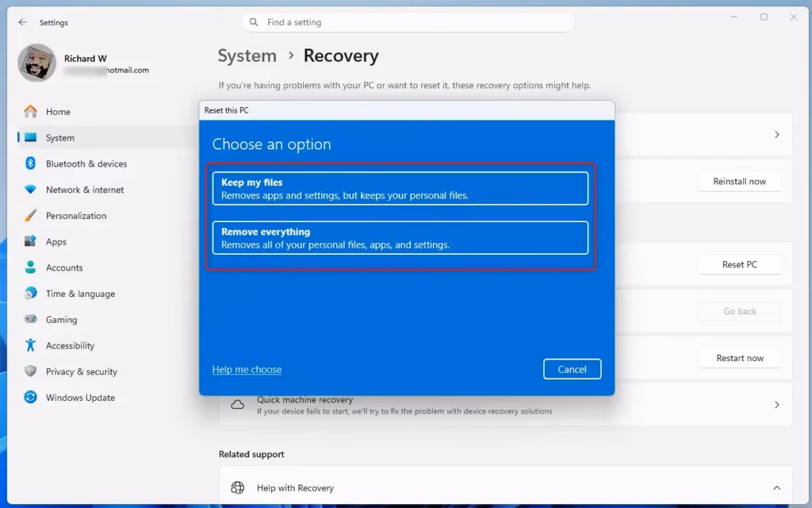Screen dimensions: 812x508
Task: Cancel the Reset this PC dialog
Action: pyautogui.click(x=572, y=368)
